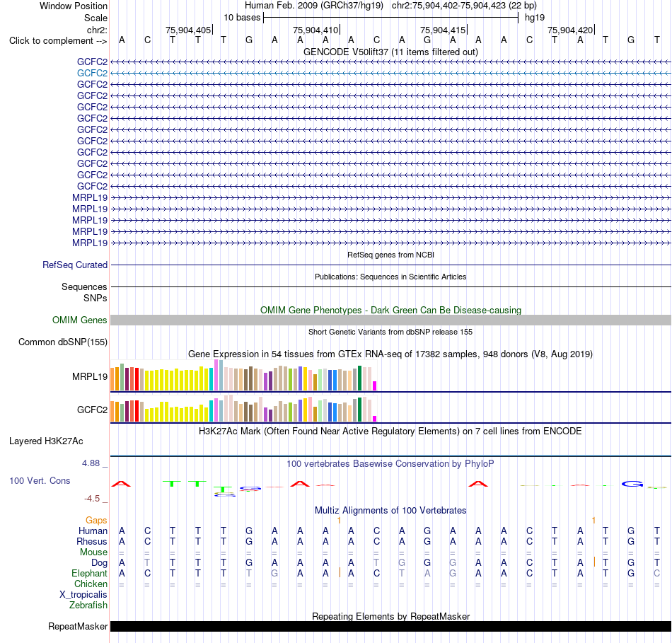This screenshot has width=672, height=643.
Task: Click the 'Rhesus' alignment row label
Action: 92,542
